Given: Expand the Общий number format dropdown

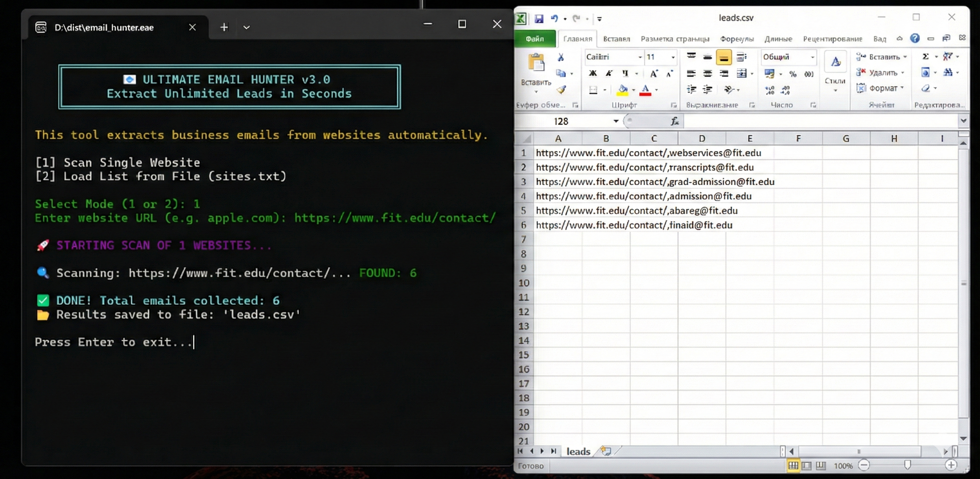Looking at the screenshot, I should click(x=812, y=57).
